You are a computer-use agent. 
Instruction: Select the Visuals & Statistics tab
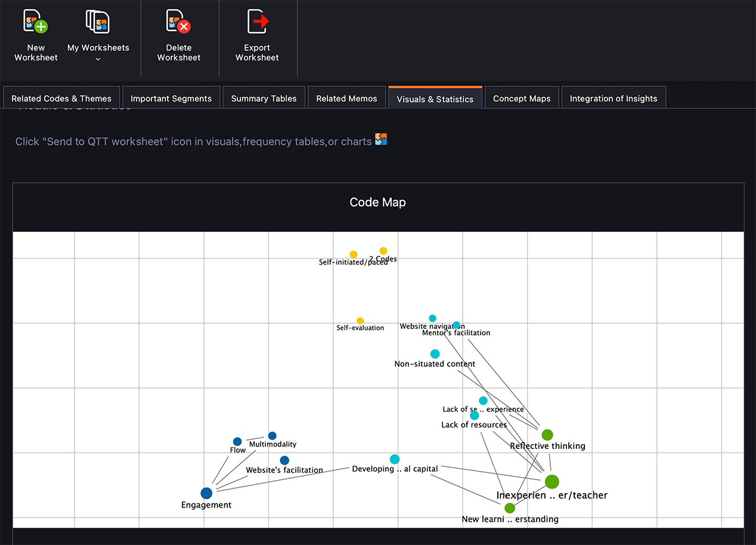pos(435,99)
